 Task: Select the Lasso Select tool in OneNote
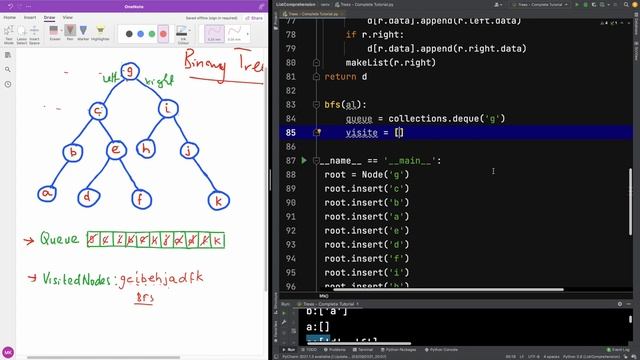tap(22, 35)
